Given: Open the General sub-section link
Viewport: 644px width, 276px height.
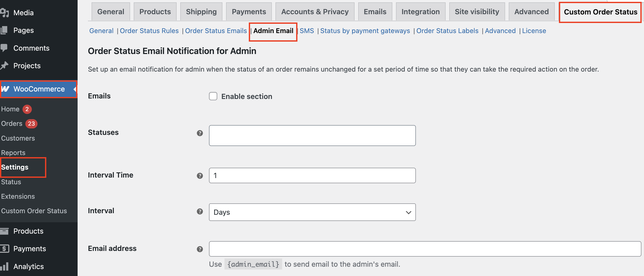Looking at the screenshot, I should pyautogui.click(x=101, y=31).
